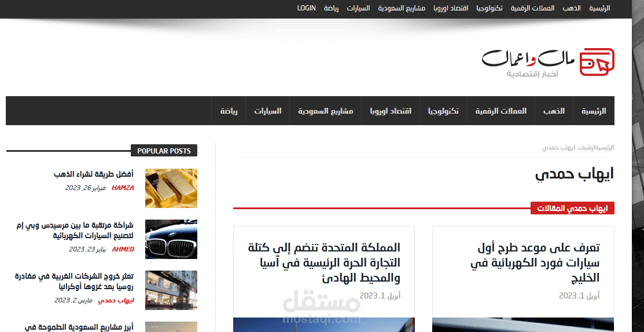Open العملات الرقمية in the top dark bar

[x=532, y=8]
